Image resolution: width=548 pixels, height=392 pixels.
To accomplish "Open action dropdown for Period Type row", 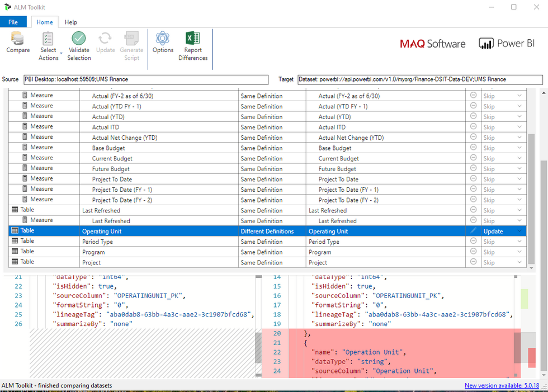I will click(519, 242).
